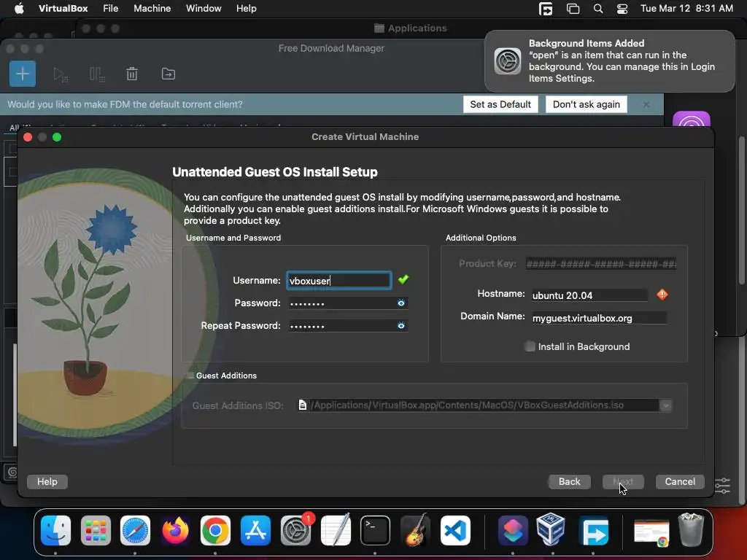Open Safari from the Dock
Image resolution: width=747 pixels, height=560 pixels.
[x=135, y=531]
